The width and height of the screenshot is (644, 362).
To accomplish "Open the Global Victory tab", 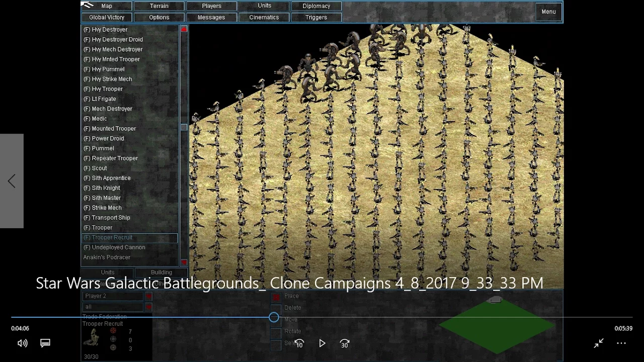I will point(107,17).
